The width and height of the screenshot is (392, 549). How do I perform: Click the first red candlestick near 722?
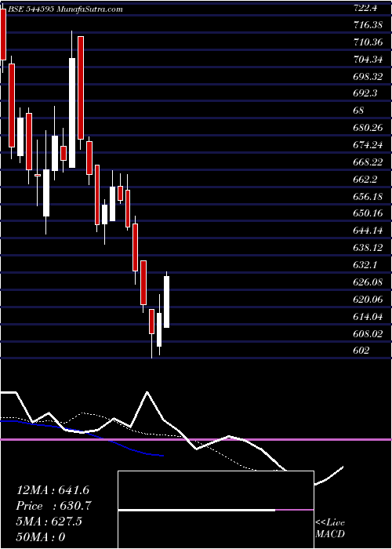tap(3, 35)
